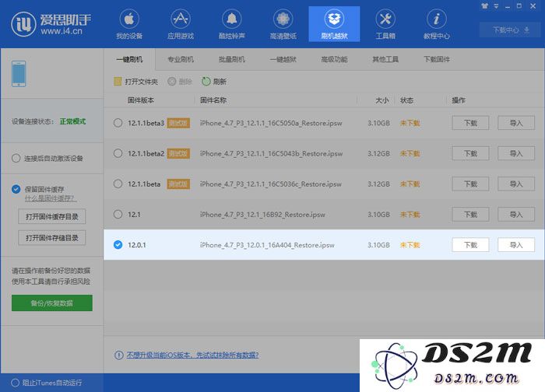The width and height of the screenshot is (545, 392).
Task: Open 刷机越狱 flash and jailbreak section
Action: (x=334, y=24)
